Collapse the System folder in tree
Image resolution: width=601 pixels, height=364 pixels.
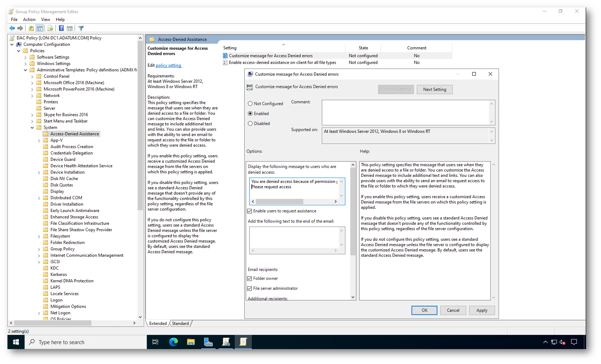click(x=32, y=127)
